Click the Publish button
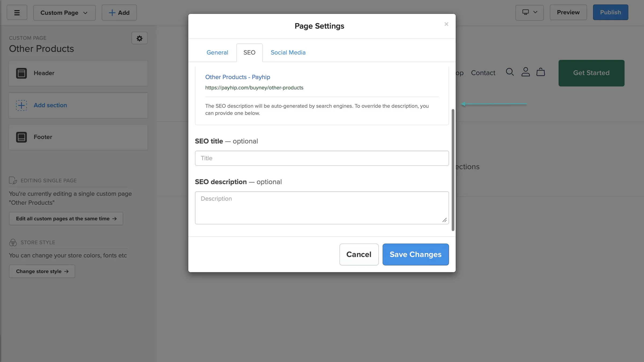 click(x=610, y=12)
